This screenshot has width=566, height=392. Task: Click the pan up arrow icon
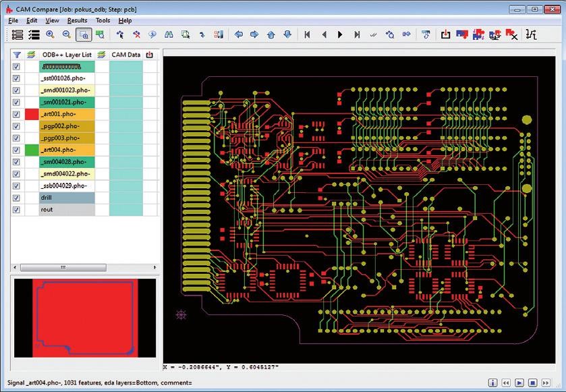tap(271, 34)
